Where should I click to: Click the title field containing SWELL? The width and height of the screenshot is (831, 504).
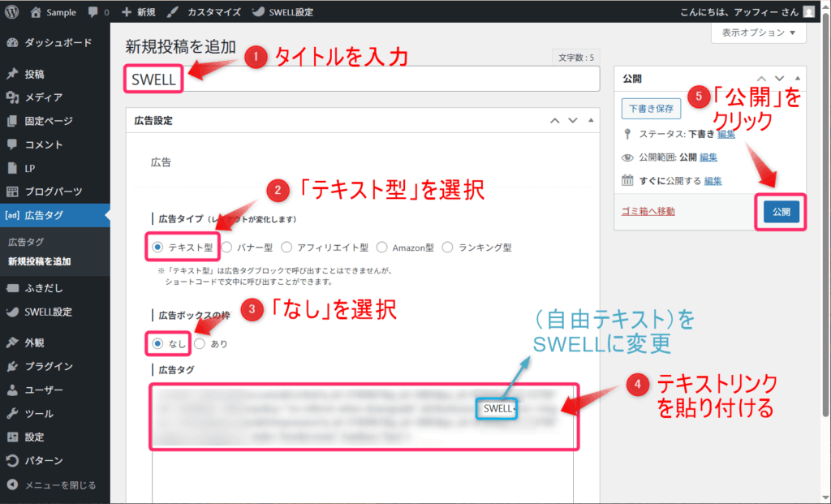(x=363, y=79)
